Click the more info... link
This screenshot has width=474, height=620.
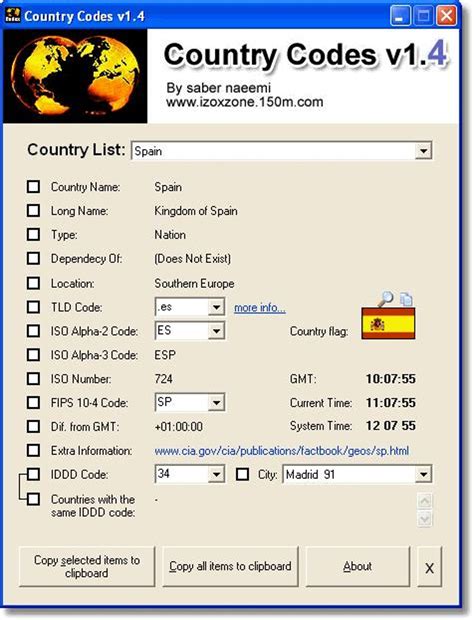point(260,308)
